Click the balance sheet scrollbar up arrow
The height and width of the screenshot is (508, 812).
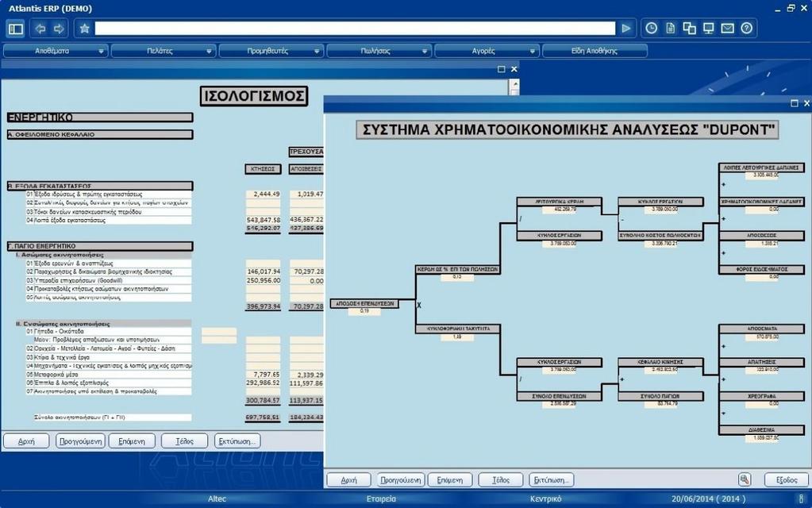click(514, 84)
